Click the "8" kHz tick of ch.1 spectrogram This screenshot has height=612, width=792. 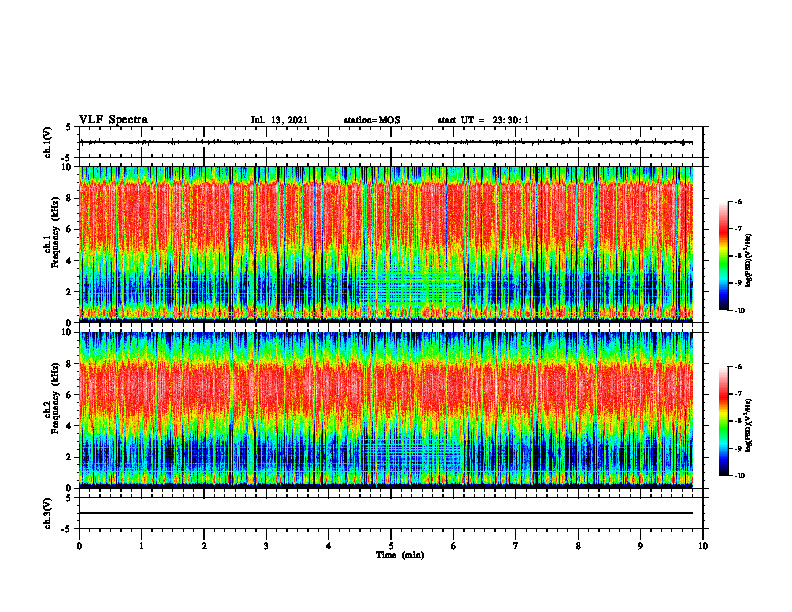coord(70,198)
